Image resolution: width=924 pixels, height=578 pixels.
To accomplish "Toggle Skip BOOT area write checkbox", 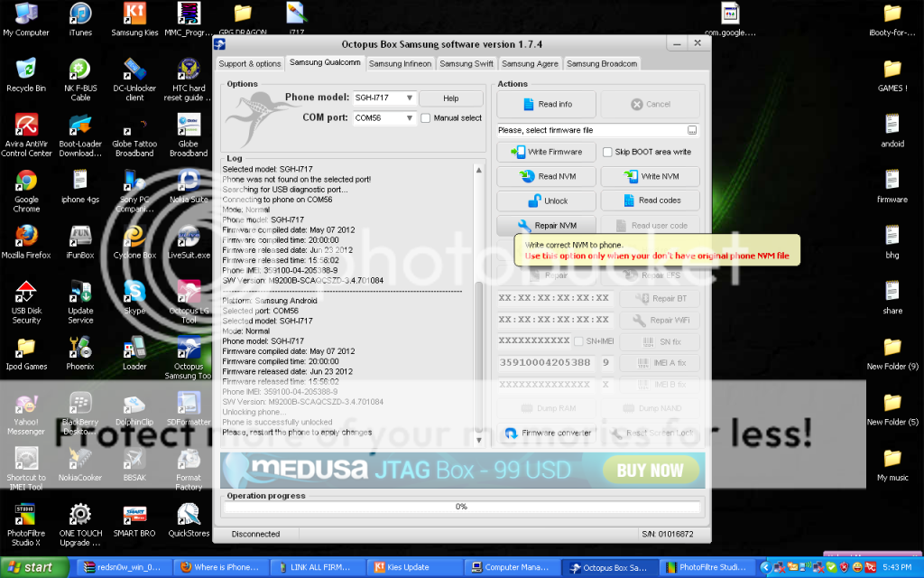I will (x=607, y=152).
